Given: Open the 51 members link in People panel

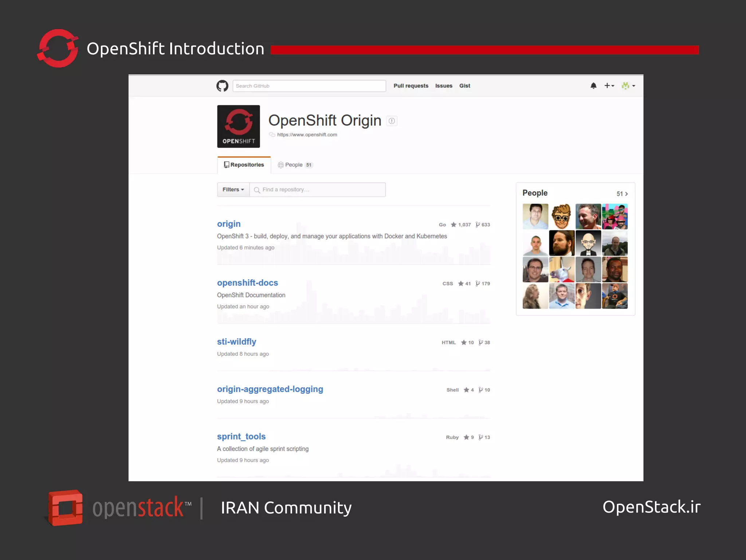Looking at the screenshot, I should tap(622, 194).
